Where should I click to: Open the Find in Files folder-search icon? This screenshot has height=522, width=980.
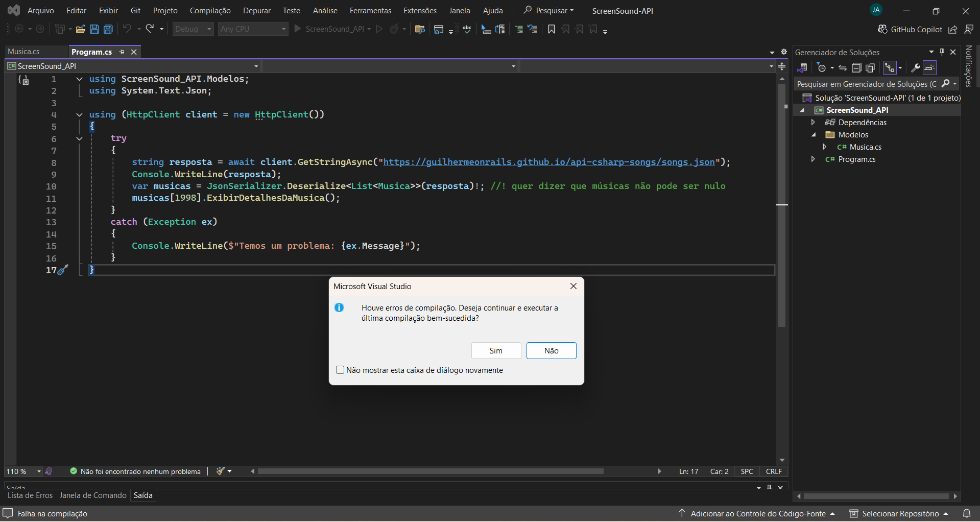pos(420,29)
